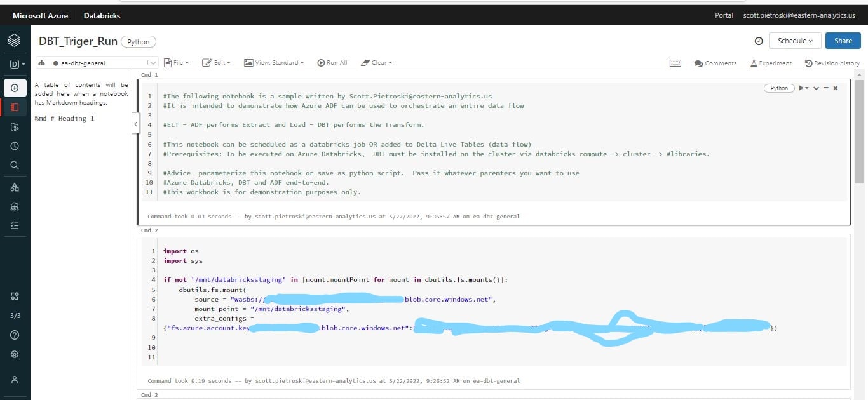
Task: Open the Edit menu
Action: 216,63
